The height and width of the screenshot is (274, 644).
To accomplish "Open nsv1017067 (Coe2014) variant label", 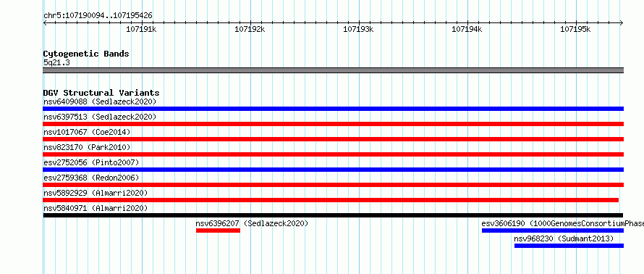I will (x=87, y=132).
